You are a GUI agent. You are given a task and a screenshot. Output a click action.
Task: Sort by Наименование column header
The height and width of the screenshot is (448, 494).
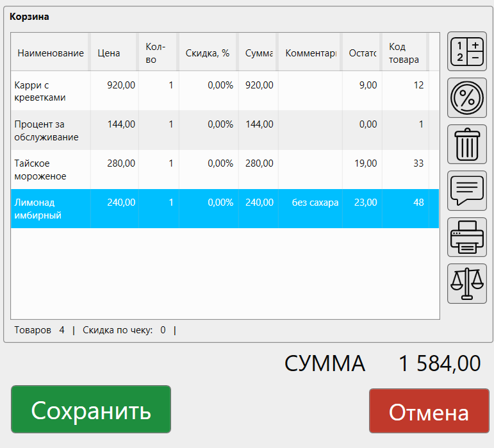coord(51,53)
